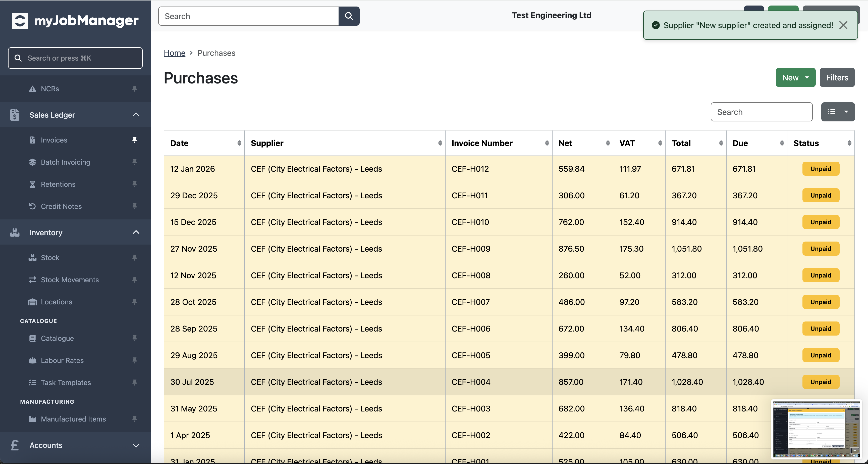Focus the purchases table Search box
Viewport: 868px width, 464px height.
762,112
